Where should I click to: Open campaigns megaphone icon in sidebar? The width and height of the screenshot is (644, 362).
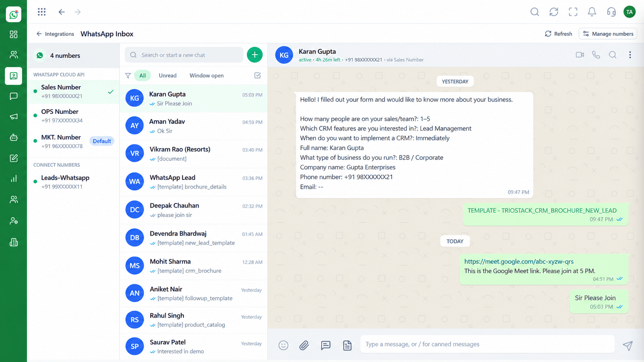tap(13, 117)
